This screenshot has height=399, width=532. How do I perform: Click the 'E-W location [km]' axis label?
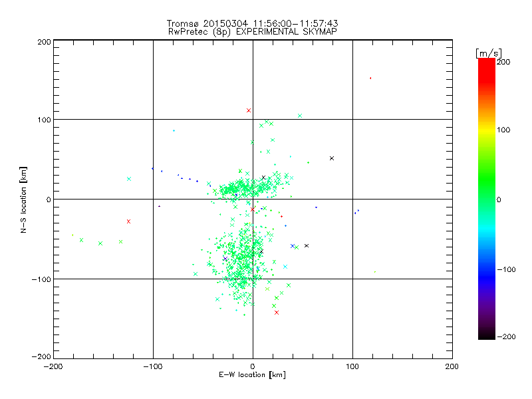pos(252,375)
